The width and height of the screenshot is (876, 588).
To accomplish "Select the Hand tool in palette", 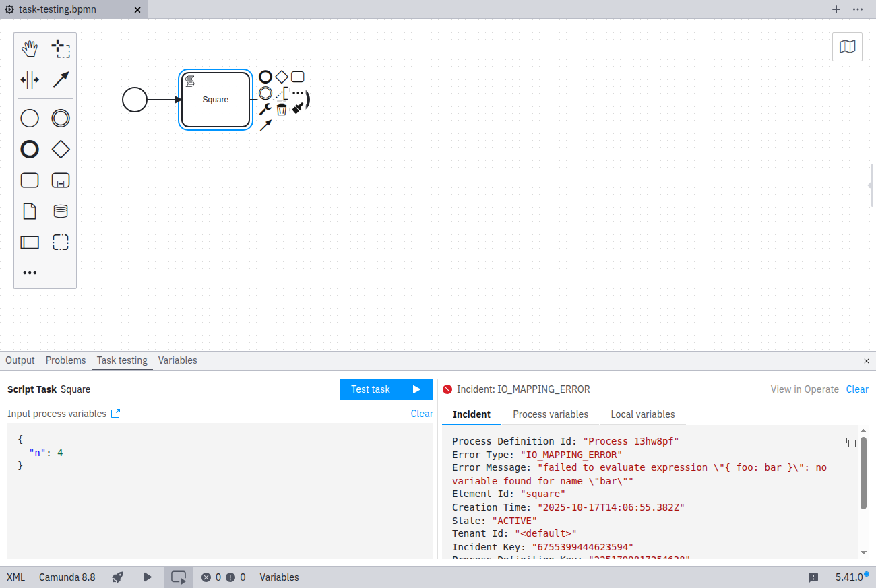I will 30,48.
